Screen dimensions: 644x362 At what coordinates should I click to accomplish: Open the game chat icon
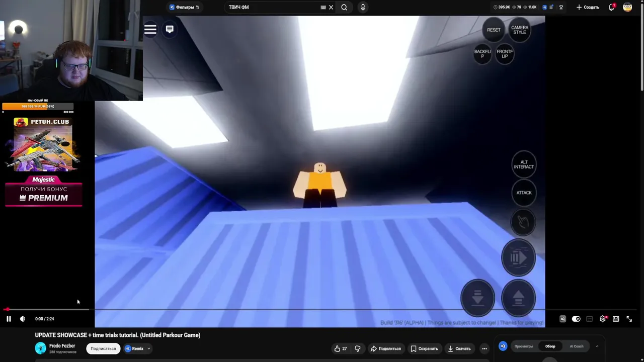[x=170, y=29]
